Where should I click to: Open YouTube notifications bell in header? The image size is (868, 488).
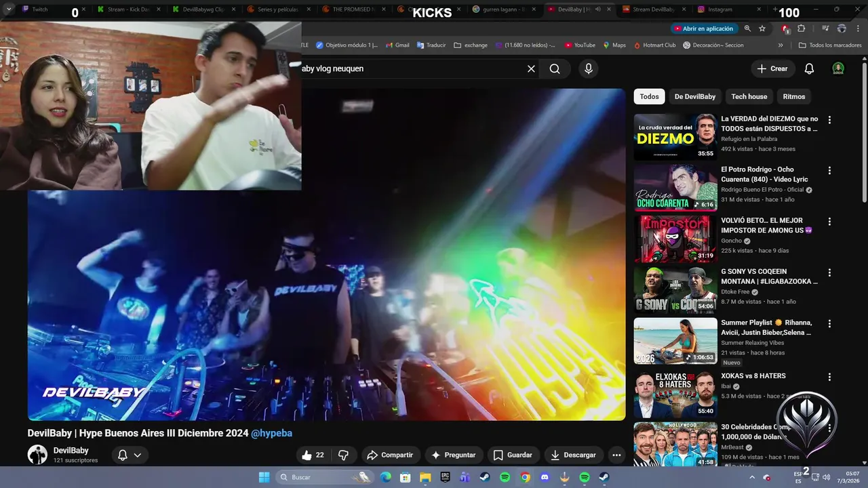tap(809, 68)
